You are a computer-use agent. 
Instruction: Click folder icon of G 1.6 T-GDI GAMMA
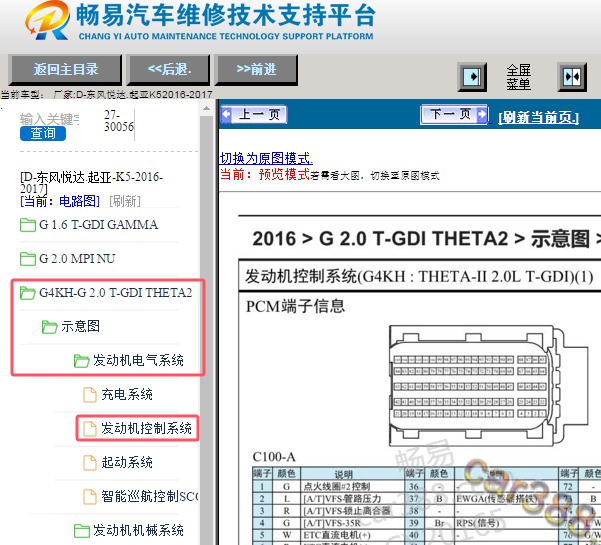28,225
